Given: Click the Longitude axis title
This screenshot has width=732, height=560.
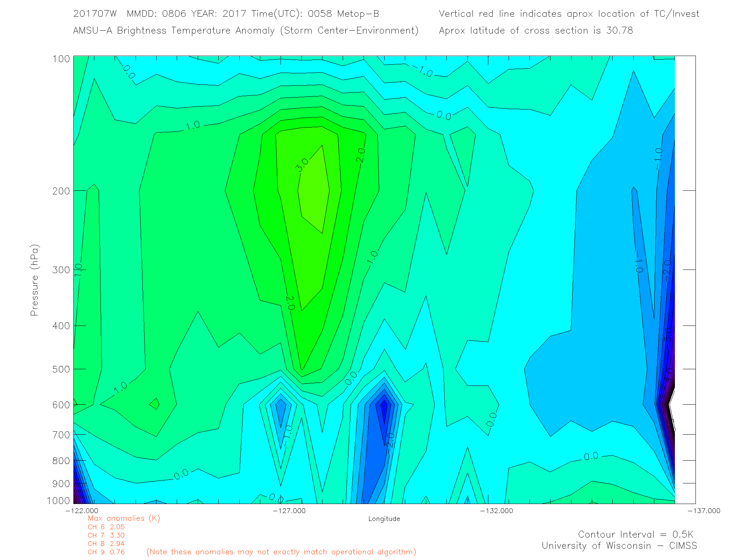Looking at the screenshot, I should point(384,519).
